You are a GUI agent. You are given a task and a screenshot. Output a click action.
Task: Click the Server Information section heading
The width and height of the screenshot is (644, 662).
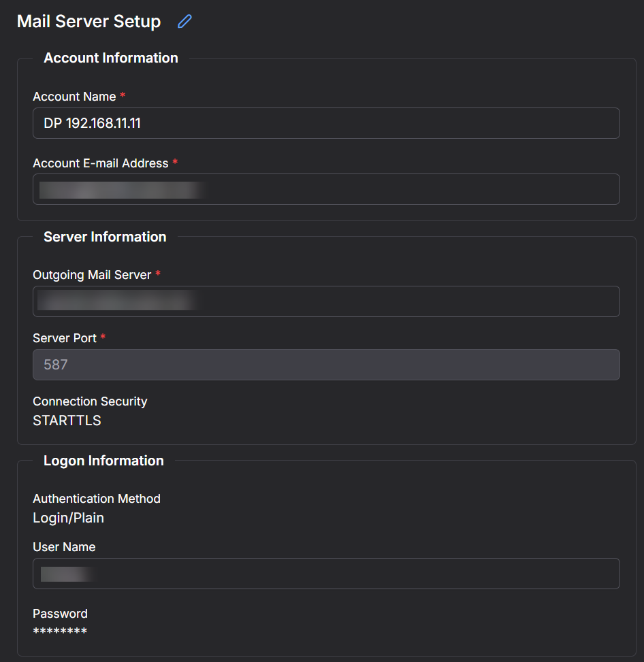pos(105,237)
